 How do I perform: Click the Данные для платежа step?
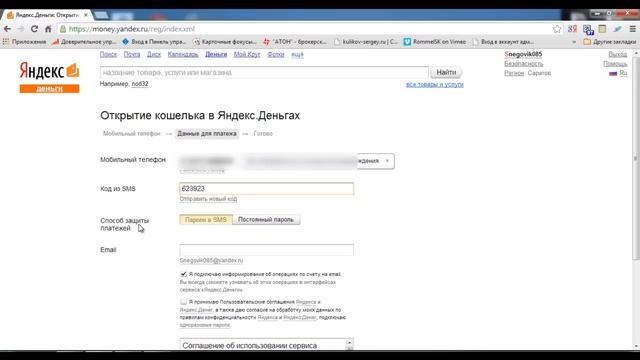click(207, 133)
